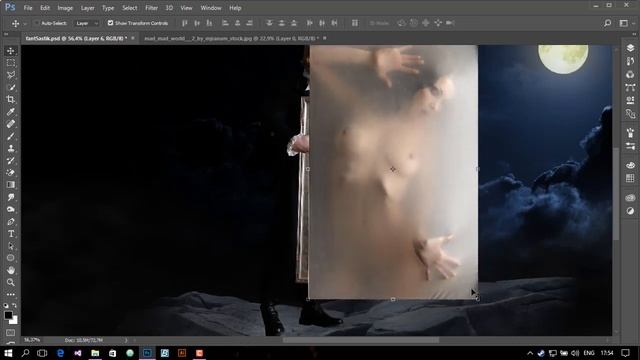Select the Crop tool

(11, 100)
